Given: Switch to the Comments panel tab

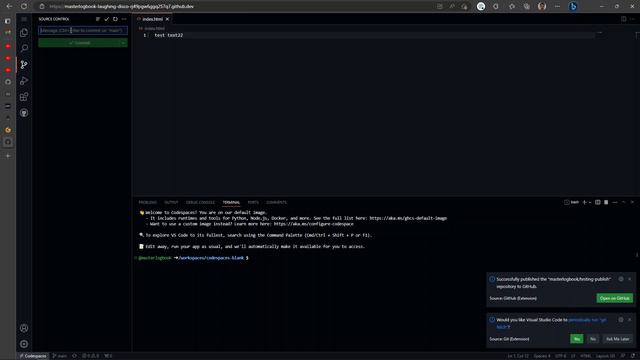Looking at the screenshot, I should pyautogui.click(x=276, y=202).
